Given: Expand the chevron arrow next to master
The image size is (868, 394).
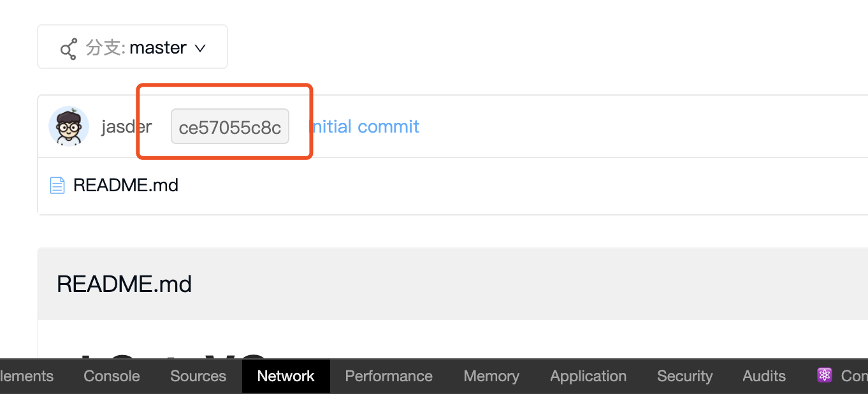Looking at the screenshot, I should tap(200, 48).
